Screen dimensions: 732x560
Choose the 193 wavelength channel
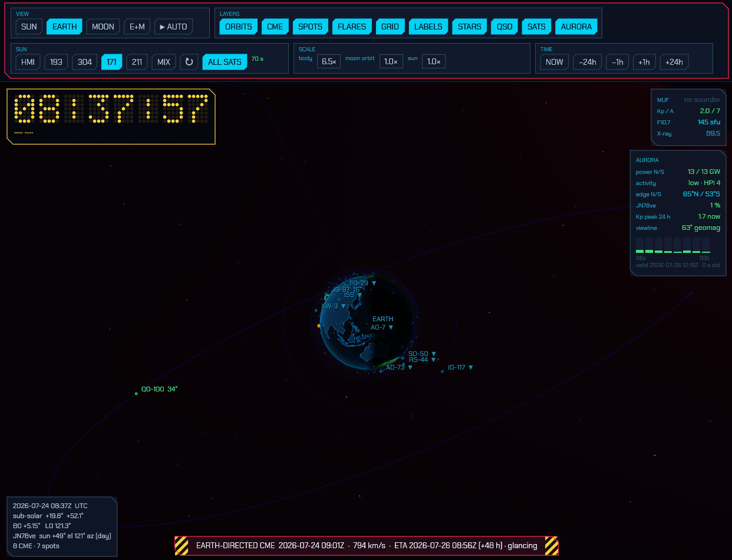(x=57, y=62)
